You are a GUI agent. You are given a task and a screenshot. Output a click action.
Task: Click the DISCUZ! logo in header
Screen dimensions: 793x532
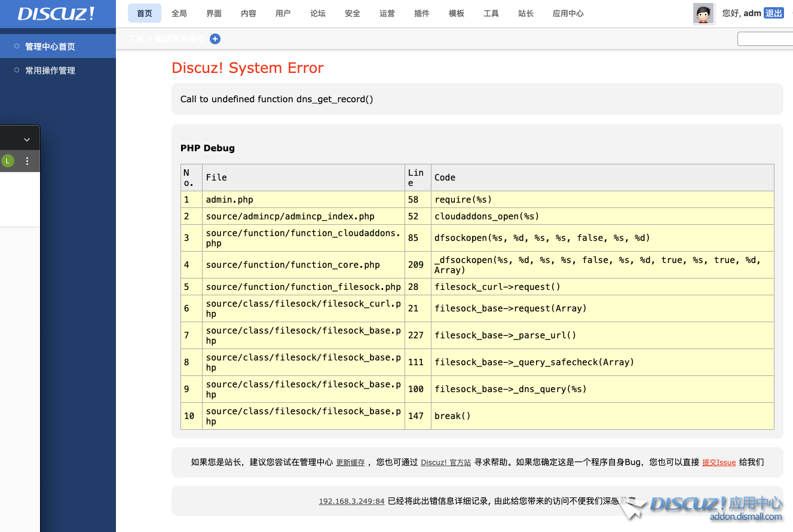pos(56,14)
